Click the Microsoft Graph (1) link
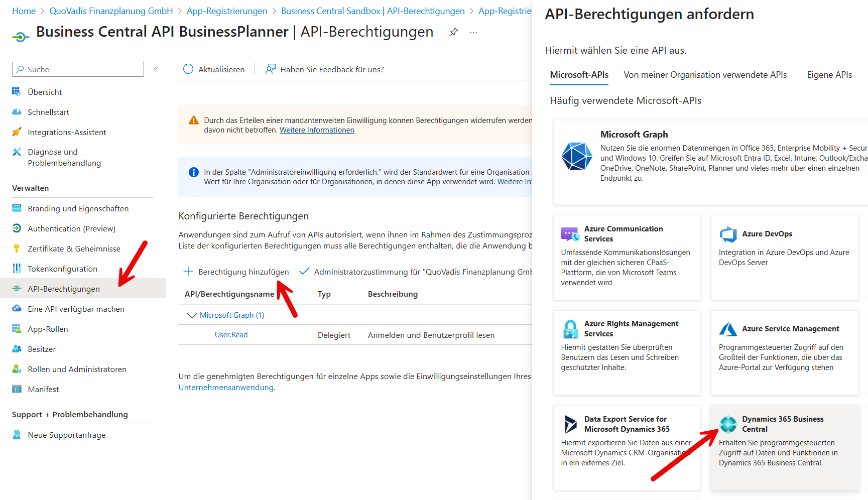This screenshot has width=868, height=500. pyautogui.click(x=232, y=315)
